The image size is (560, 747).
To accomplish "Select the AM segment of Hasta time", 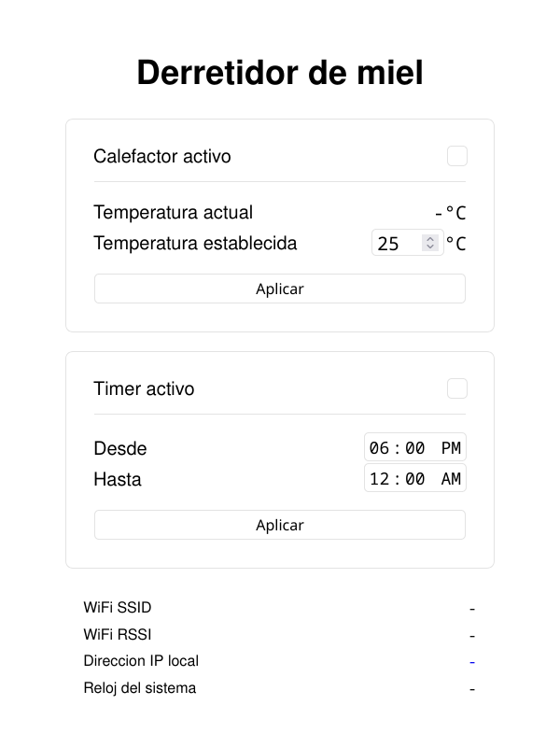I will pyautogui.click(x=451, y=479).
